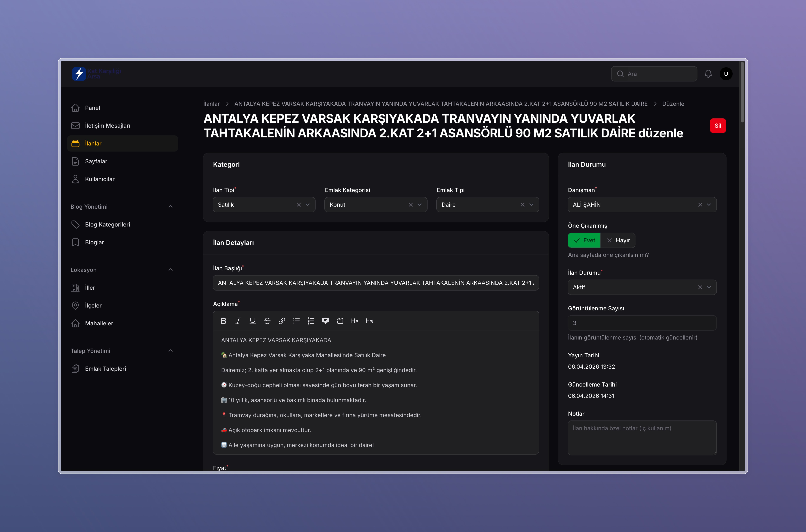The width and height of the screenshot is (806, 532).
Task: Click the Notlar text area
Action: coord(642,438)
